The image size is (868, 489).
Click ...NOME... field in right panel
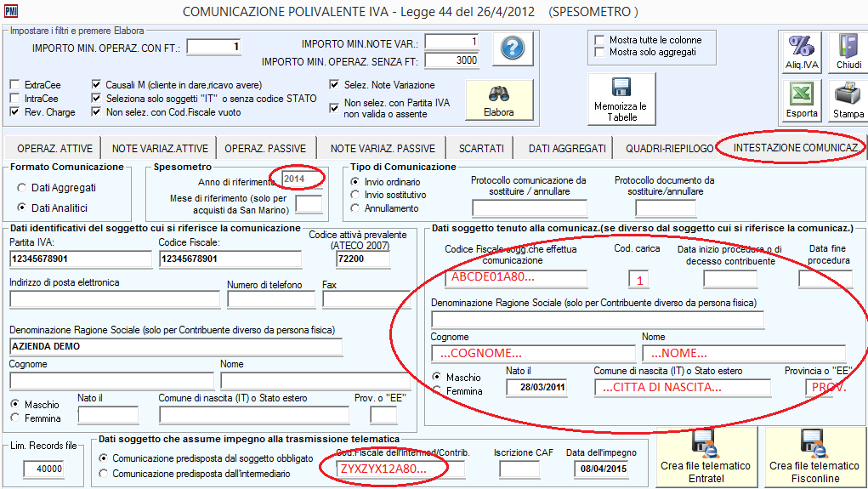click(743, 353)
